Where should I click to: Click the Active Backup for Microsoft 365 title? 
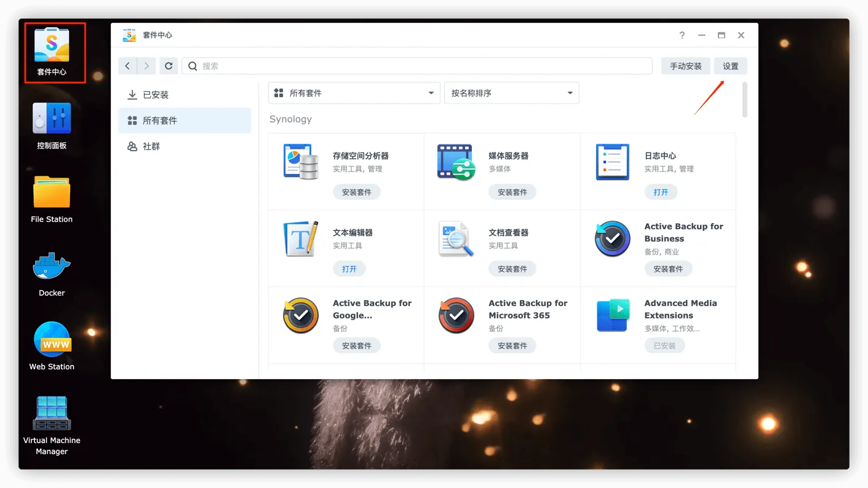click(528, 309)
